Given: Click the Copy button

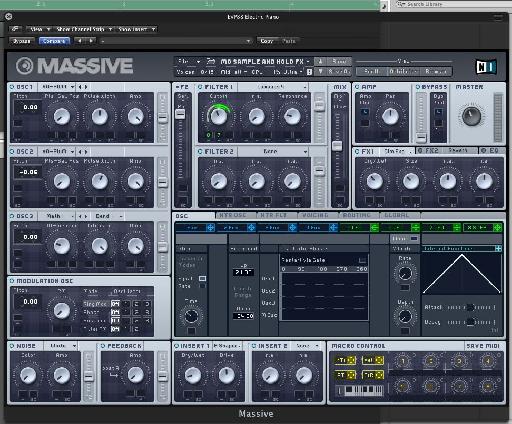Looking at the screenshot, I should click(267, 41).
